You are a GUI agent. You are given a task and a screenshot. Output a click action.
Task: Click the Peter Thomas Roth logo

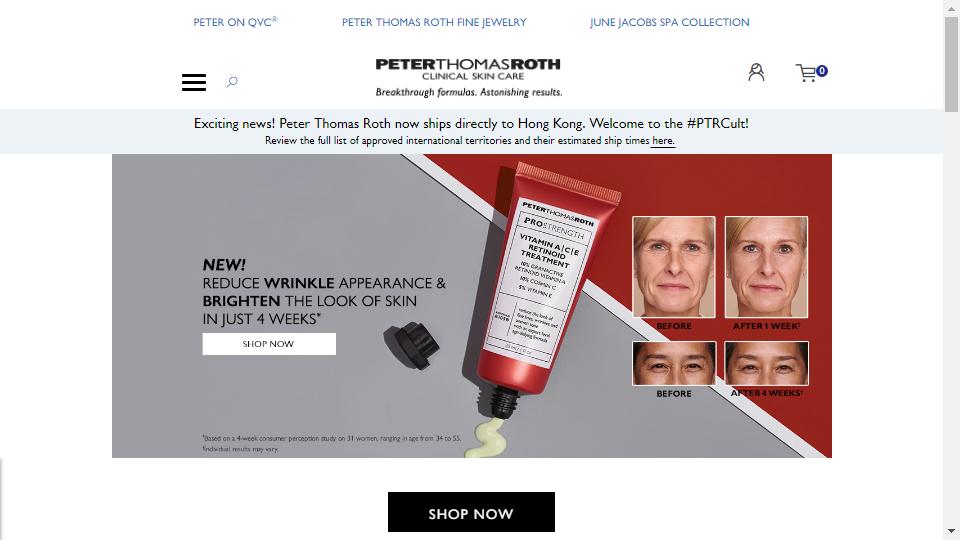pyautogui.click(x=468, y=78)
